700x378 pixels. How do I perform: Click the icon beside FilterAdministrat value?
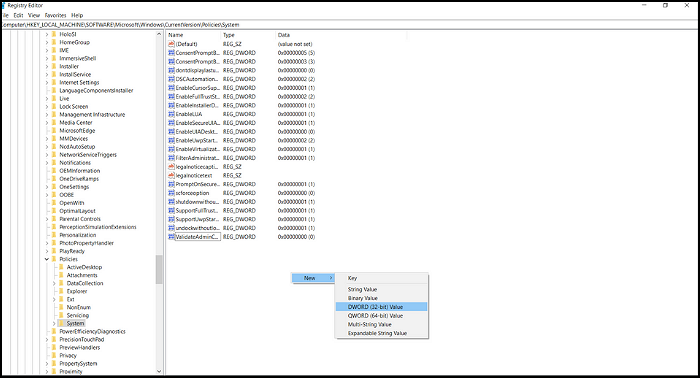171,158
